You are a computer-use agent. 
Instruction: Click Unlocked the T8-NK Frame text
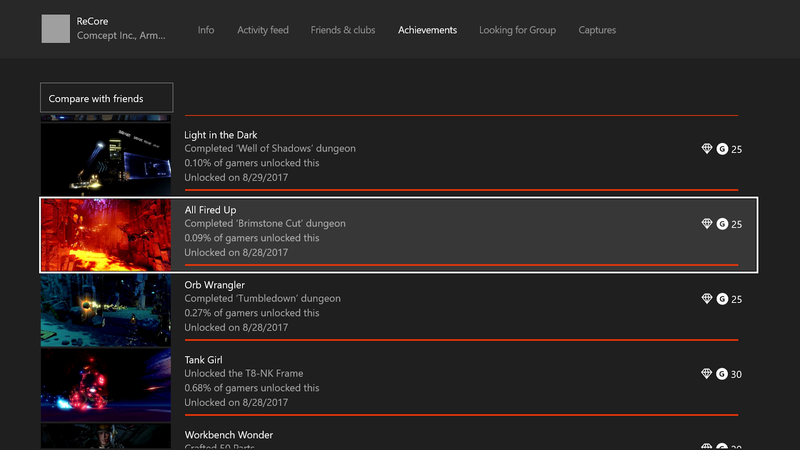pyautogui.click(x=244, y=373)
